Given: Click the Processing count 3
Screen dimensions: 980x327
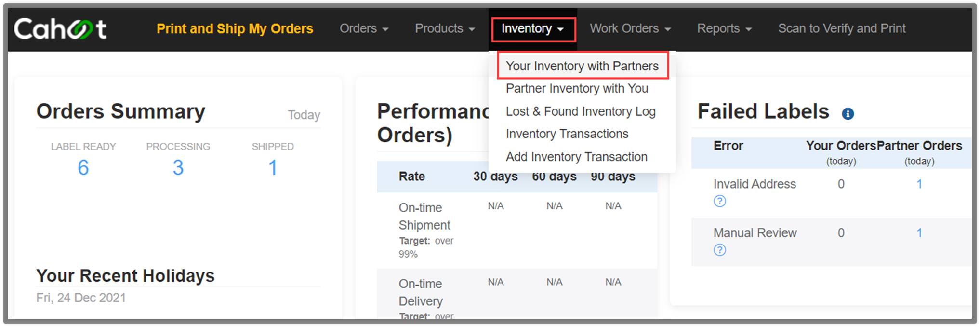Looking at the screenshot, I should [x=178, y=168].
